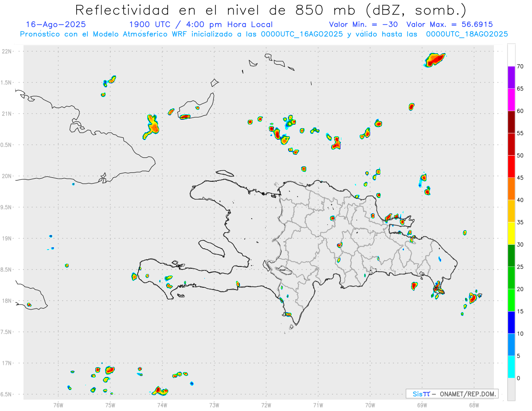Click the '15' value on the colorbar
The height and width of the screenshot is (411, 532).
coord(520,311)
